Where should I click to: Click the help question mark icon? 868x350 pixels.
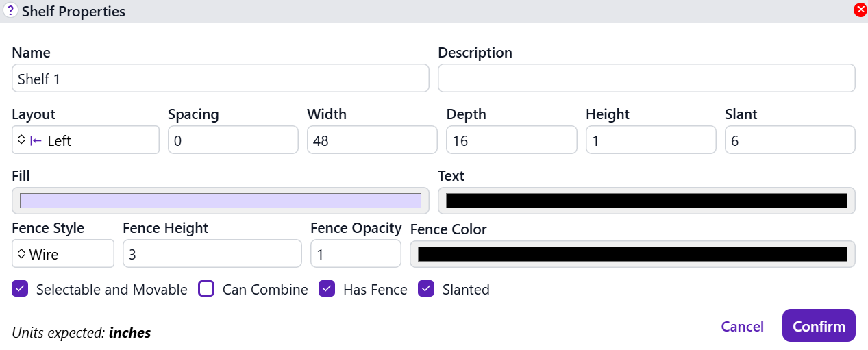(10, 11)
